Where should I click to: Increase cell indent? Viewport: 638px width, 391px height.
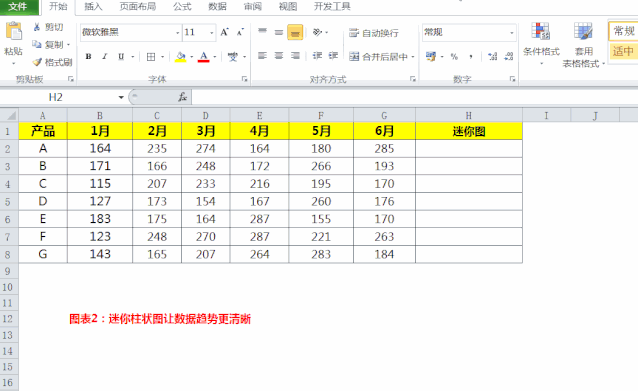click(333, 55)
